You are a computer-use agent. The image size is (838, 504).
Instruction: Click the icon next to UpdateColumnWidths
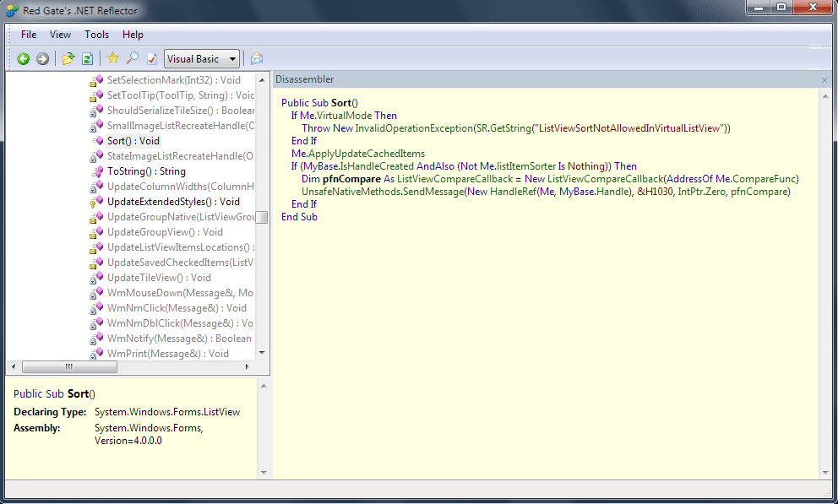point(97,187)
